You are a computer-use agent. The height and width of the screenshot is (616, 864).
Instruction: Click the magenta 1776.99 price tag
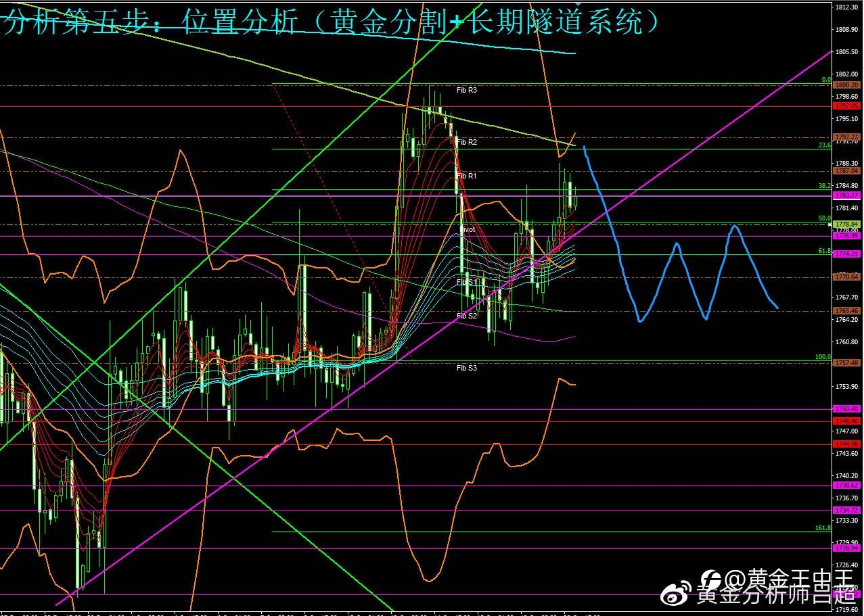point(847,235)
